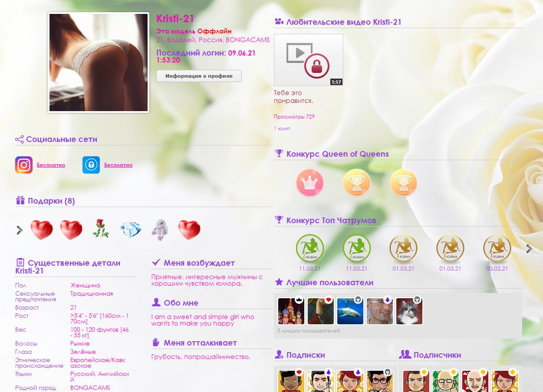This screenshot has width=543, height=392.
Task: Open the Kremlin cathedral top user avatar
Action: point(290,311)
